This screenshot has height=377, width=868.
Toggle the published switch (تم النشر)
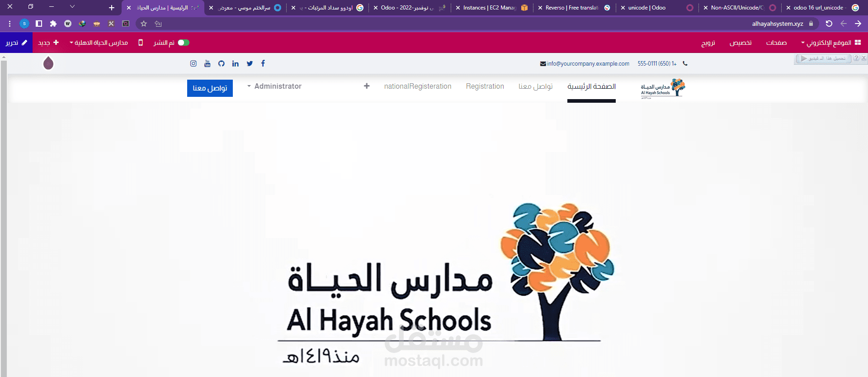pyautogui.click(x=184, y=43)
